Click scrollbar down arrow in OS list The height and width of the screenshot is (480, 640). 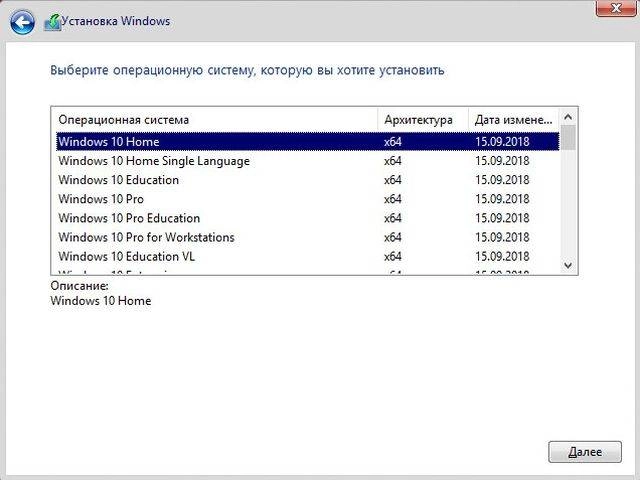click(x=568, y=266)
